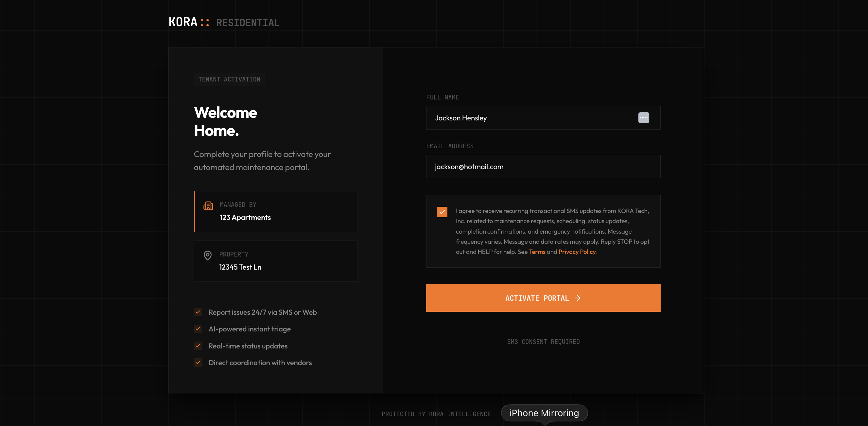Screen dimensions: 868x426
Task: Click the password manager icon in name field
Action: coord(643,117)
